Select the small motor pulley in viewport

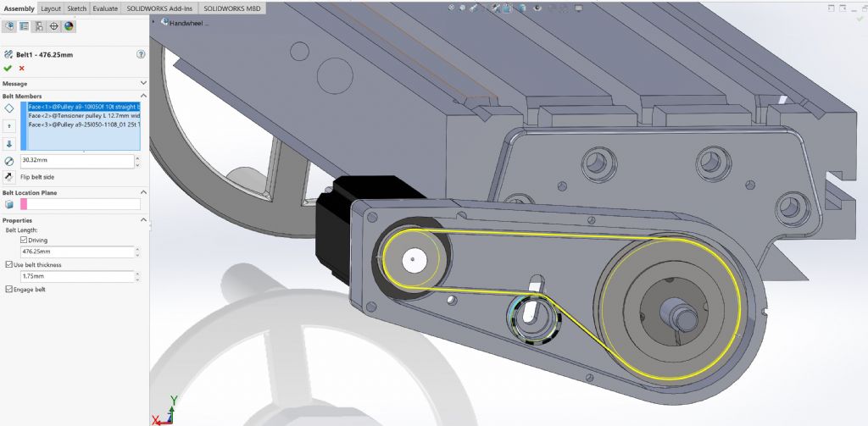pyautogui.click(x=414, y=259)
